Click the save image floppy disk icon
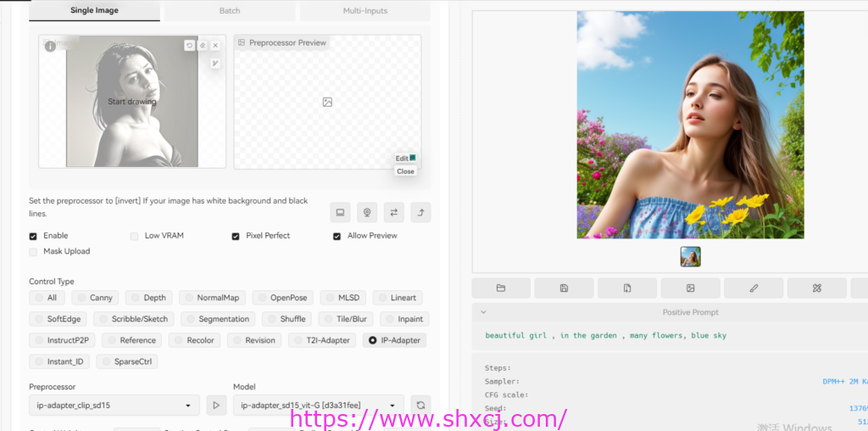The height and width of the screenshot is (431, 868). 564,288
